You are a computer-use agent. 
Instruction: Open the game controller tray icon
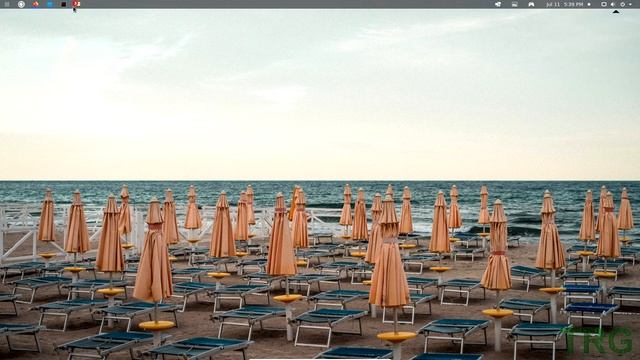[x=531, y=4]
